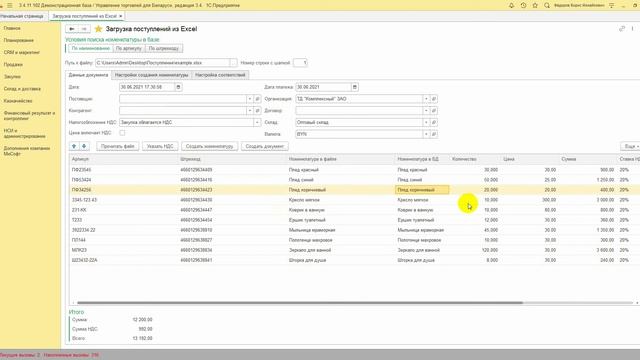The image size is (640, 360).
Task: Open the Поставщик record icon
Action: click(257, 99)
